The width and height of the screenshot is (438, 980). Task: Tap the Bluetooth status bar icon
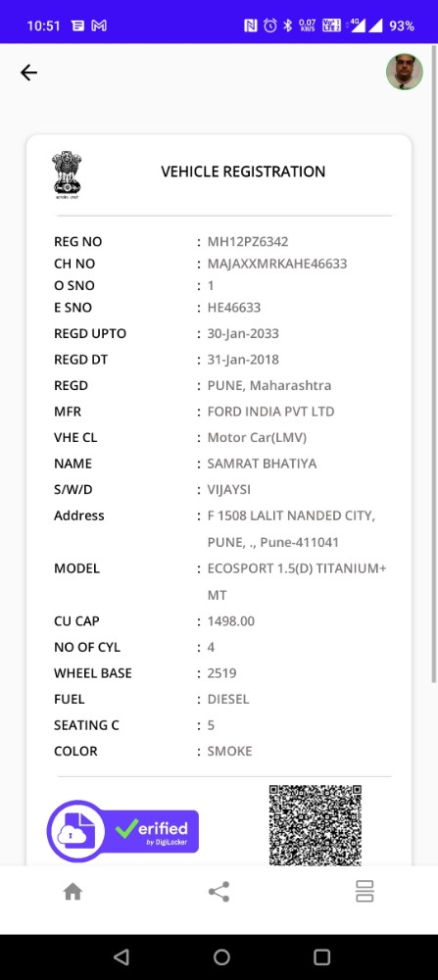(287, 25)
